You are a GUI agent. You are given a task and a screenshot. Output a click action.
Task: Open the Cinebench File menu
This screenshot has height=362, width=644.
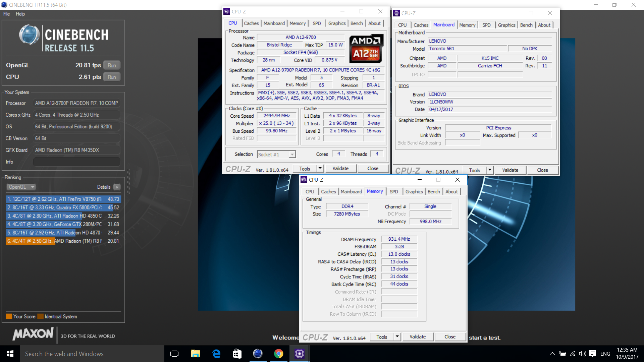[6, 14]
